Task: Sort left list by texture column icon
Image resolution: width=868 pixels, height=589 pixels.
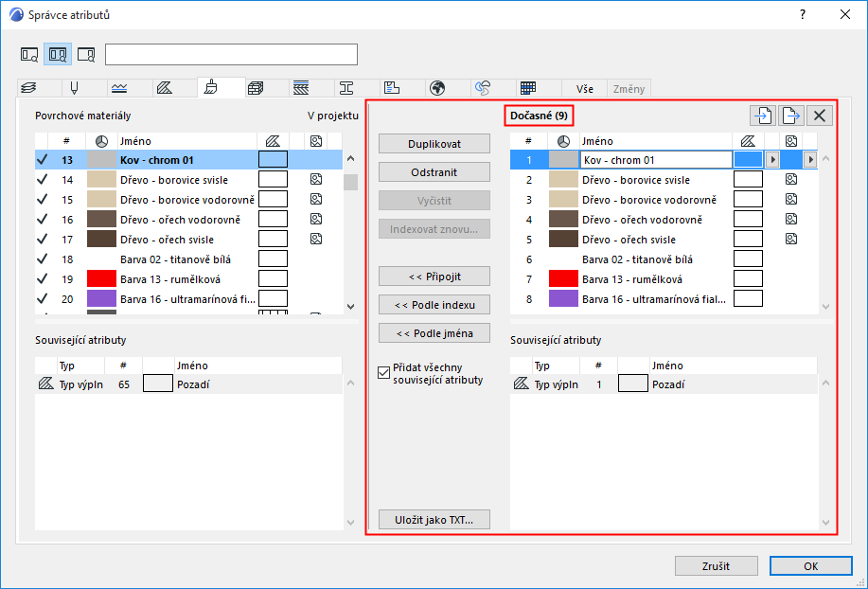Action: coord(316,141)
